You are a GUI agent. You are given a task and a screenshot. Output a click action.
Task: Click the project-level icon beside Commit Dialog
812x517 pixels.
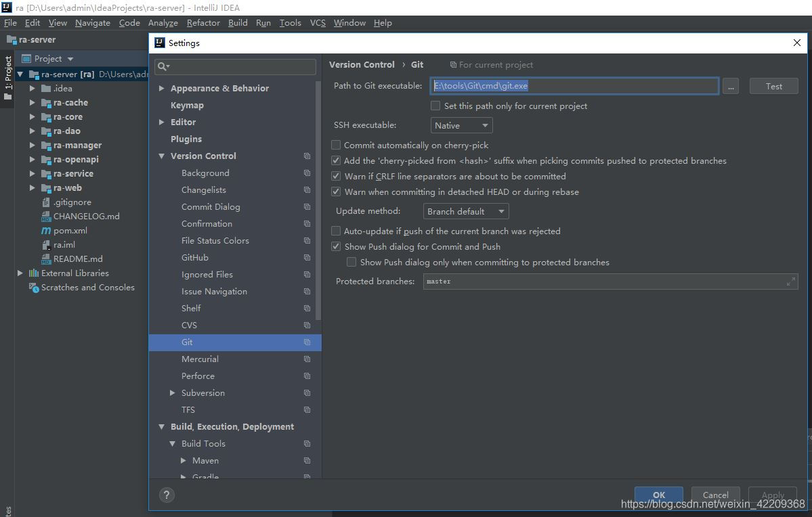tap(307, 206)
